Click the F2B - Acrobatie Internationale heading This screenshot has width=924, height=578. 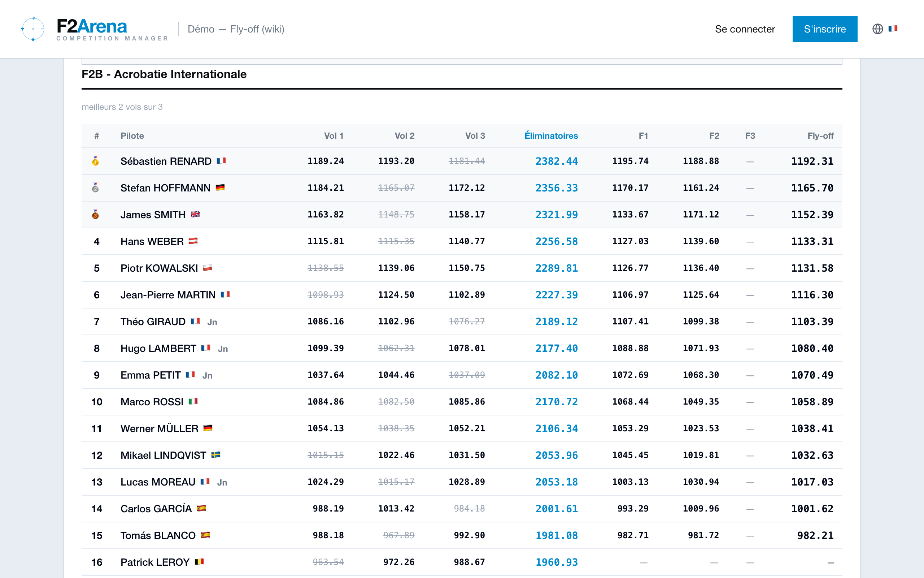pos(164,74)
